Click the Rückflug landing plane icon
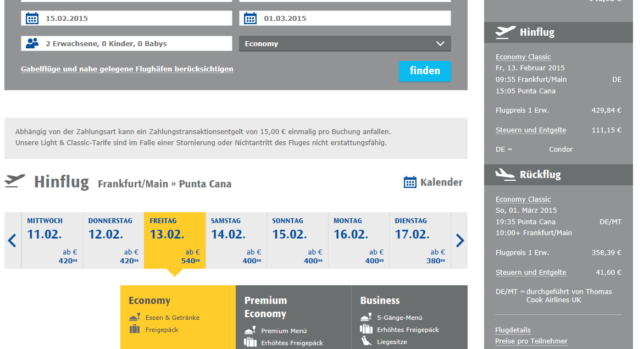644x349 pixels. (505, 175)
